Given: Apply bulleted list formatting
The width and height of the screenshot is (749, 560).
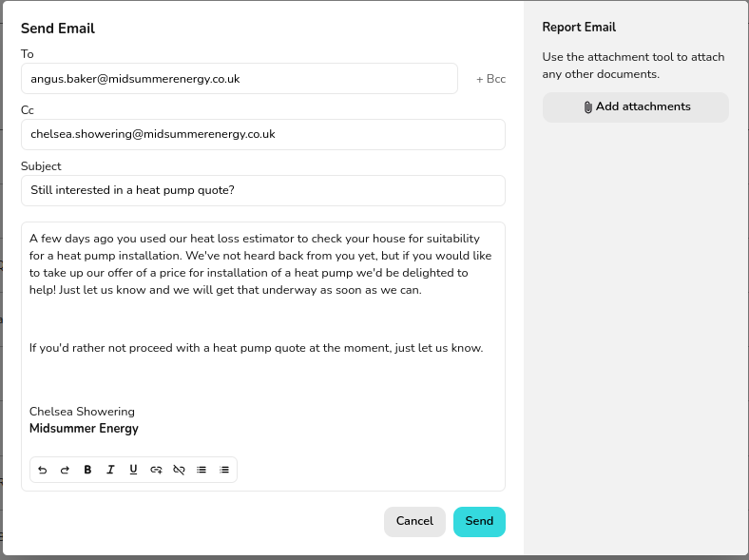Looking at the screenshot, I should pos(202,470).
